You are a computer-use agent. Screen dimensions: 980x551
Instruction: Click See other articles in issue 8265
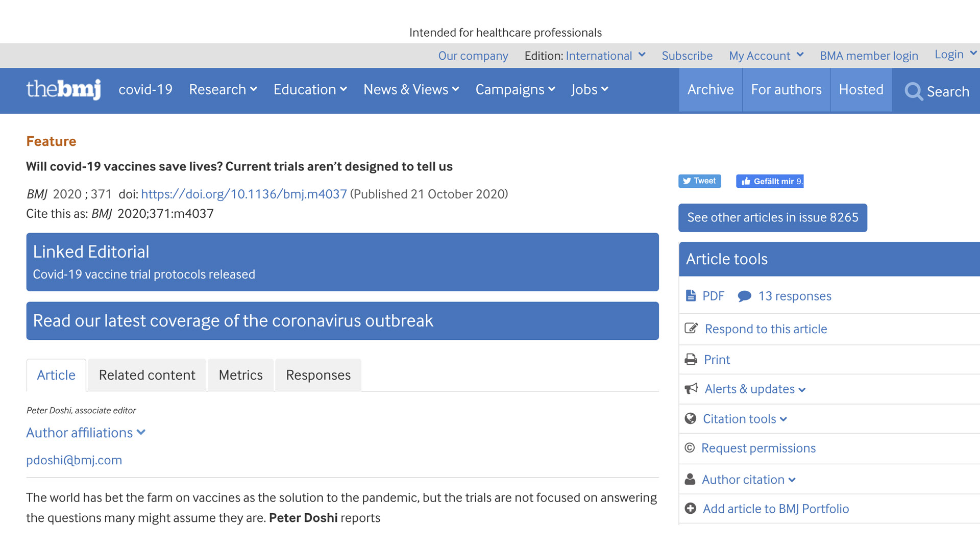click(x=772, y=217)
